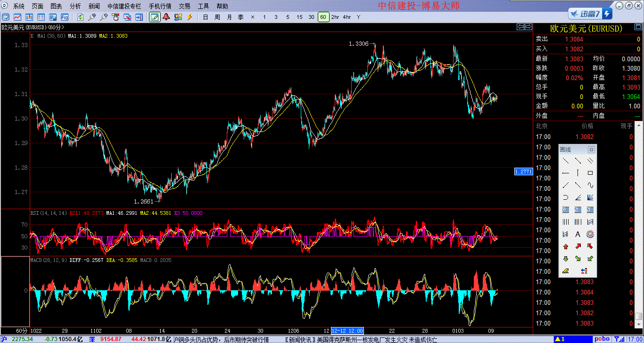Image resolution: width=644 pixels, height=343 pixels.
Task: Click the red alarm bell toolbar icon
Action: [166, 17]
